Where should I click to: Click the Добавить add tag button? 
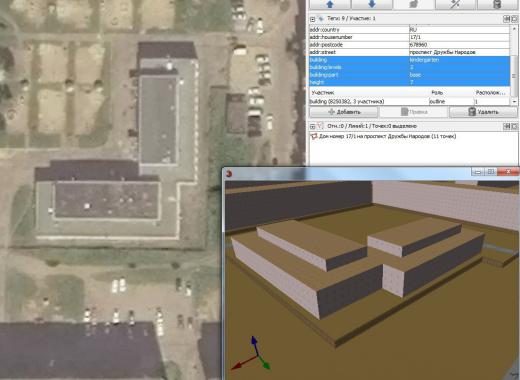pos(344,112)
